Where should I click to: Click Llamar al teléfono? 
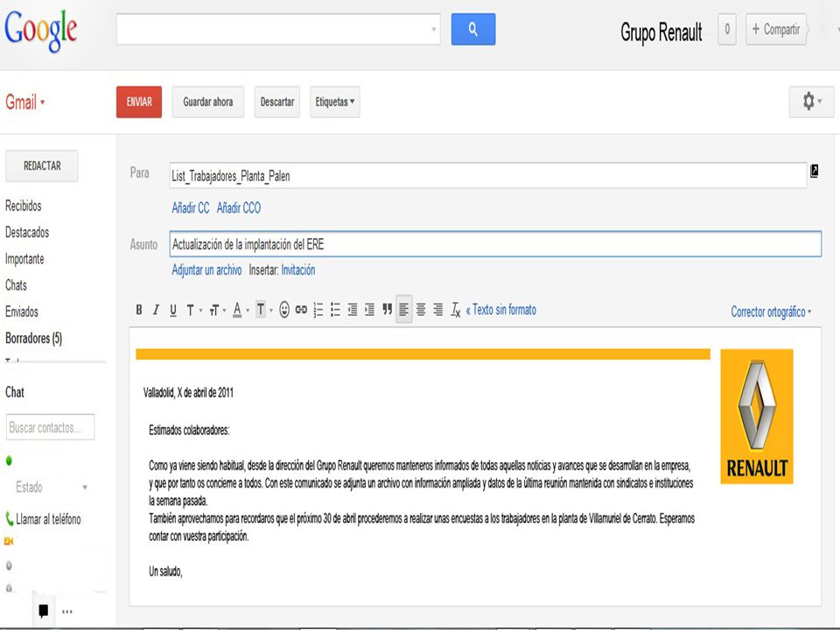44,519
